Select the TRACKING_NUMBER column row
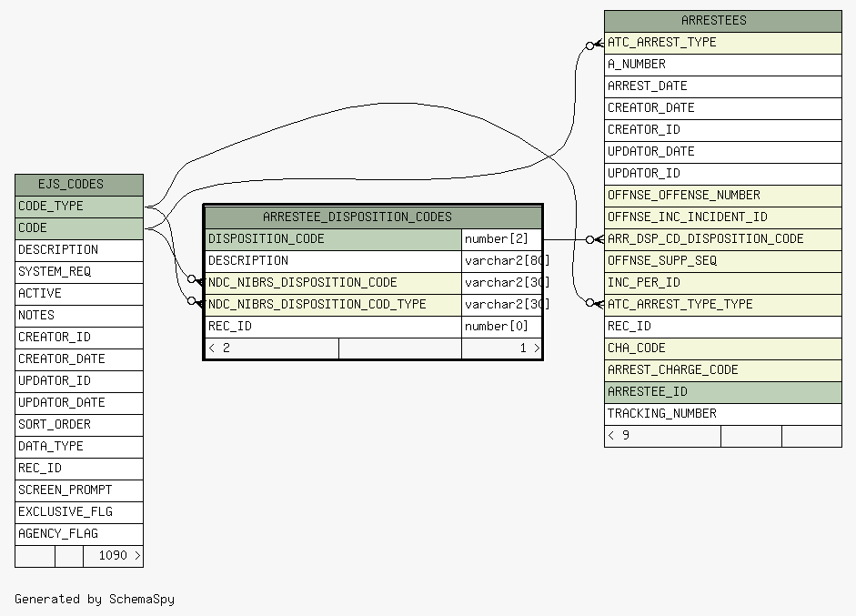The image size is (856, 616). point(723,414)
